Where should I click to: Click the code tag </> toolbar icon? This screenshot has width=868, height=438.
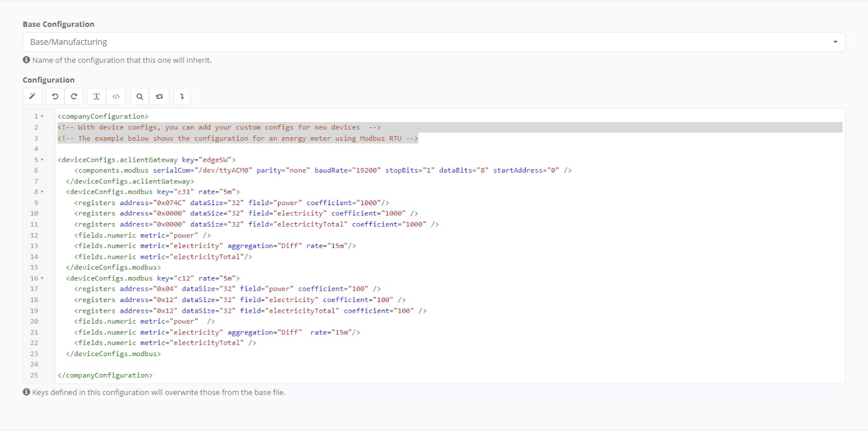(116, 96)
